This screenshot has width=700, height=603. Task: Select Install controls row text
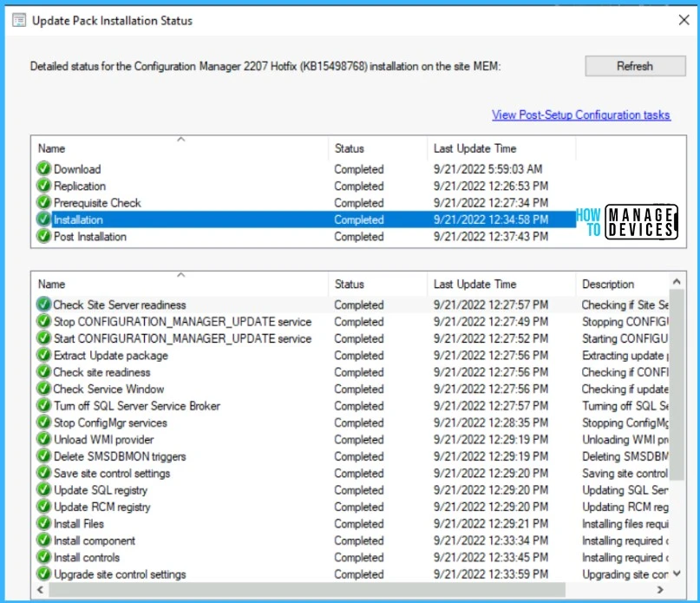click(x=87, y=557)
